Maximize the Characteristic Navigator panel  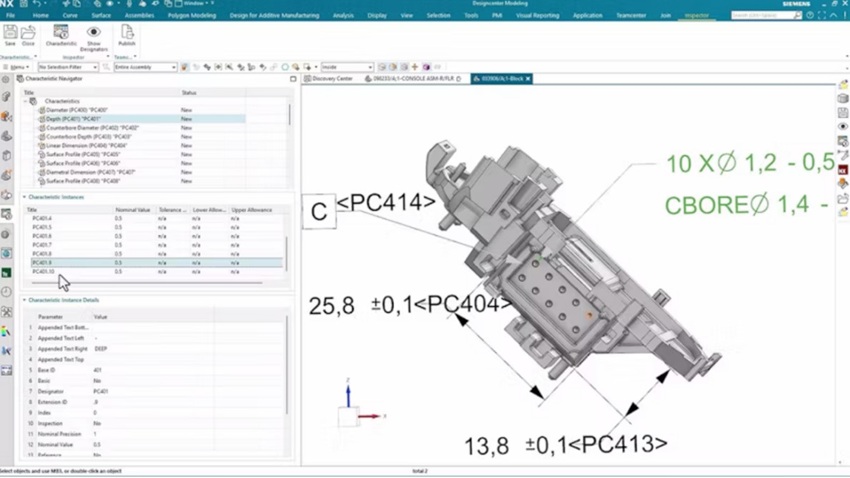click(292, 78)
